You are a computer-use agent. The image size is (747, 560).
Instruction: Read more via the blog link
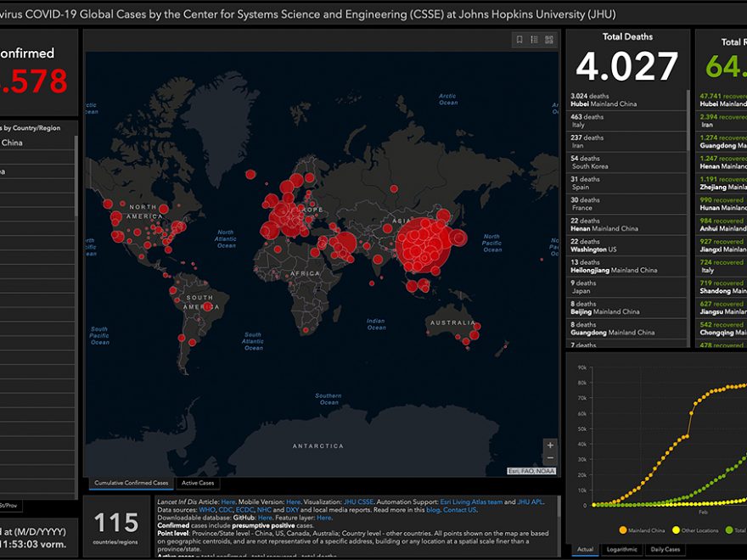click(433, 510)
